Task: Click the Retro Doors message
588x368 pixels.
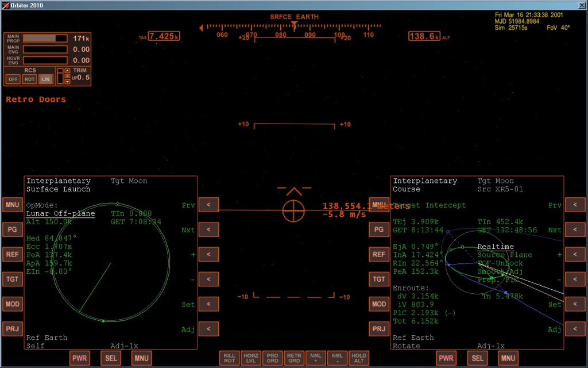Action: pos(36,99)
